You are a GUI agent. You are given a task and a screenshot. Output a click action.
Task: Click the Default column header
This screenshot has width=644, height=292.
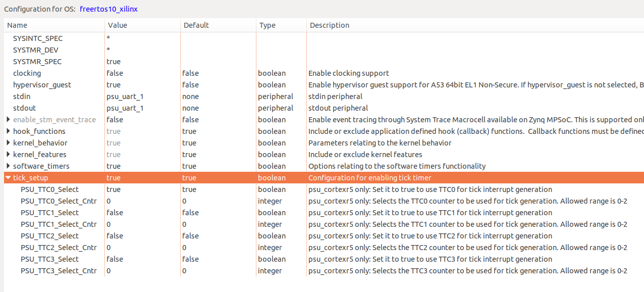[x=196, y=25]
